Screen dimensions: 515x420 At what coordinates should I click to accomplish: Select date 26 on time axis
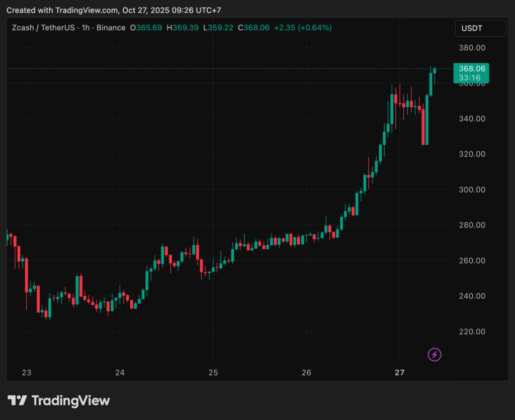(x=307, y=373)
